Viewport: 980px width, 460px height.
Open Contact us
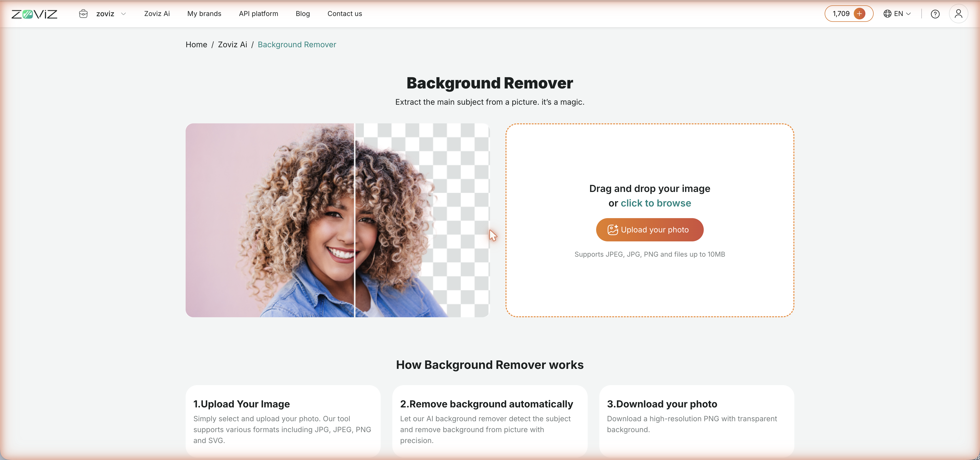[x=345, y=14]
